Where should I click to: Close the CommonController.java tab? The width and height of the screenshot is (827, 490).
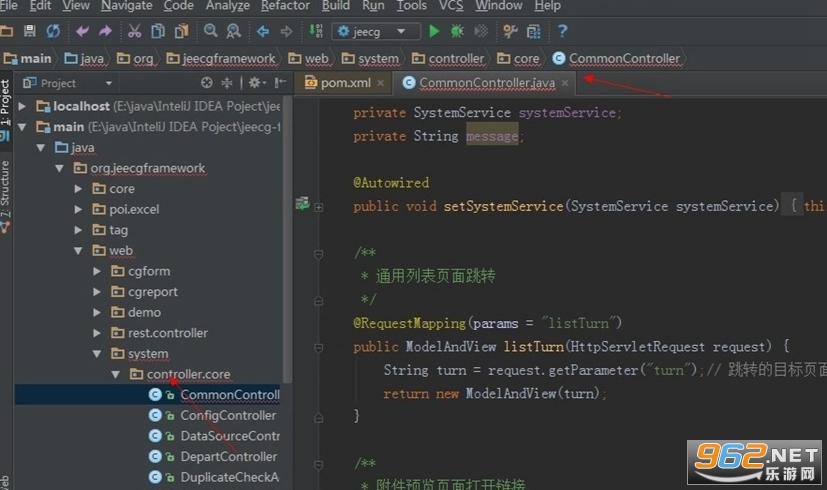[565, 83]
